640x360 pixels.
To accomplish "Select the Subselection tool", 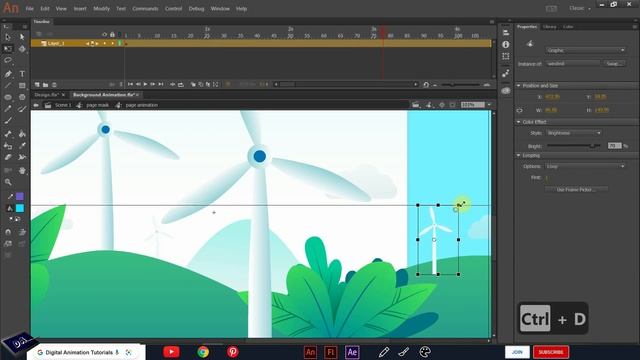I will (22, 37).
